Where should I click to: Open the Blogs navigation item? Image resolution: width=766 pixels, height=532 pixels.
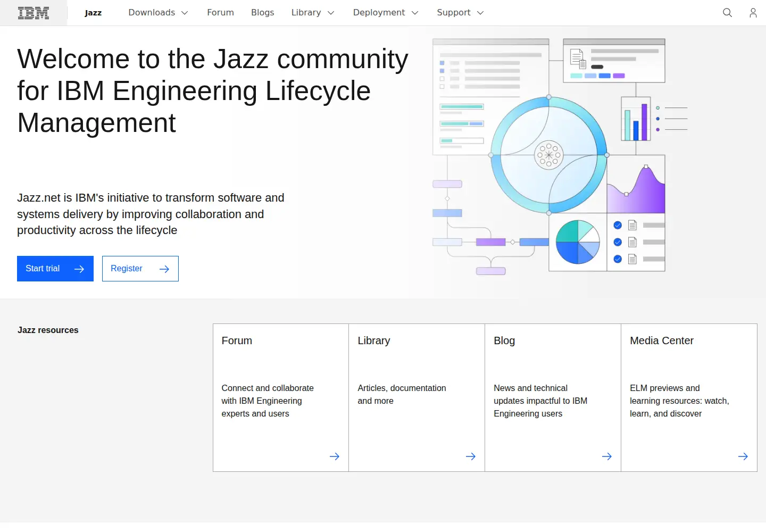pos(263,13)
